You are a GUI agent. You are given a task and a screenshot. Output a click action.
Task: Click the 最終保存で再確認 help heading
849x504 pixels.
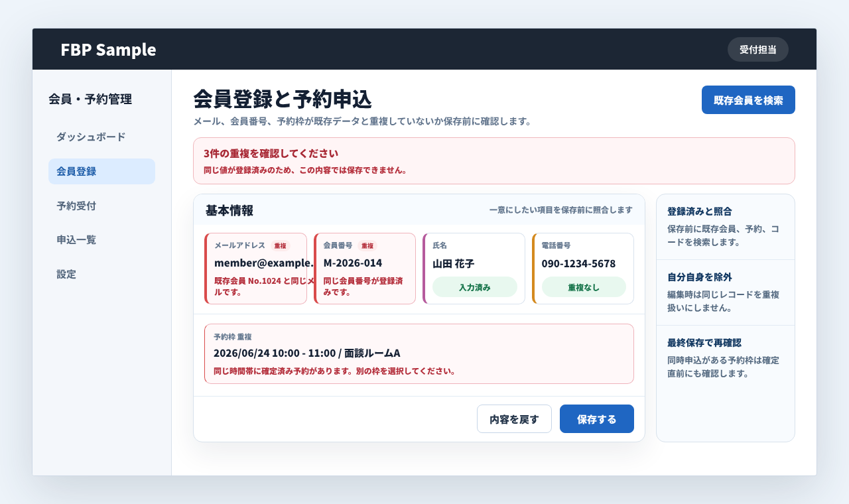pyautogui.click(x=704, y=343)
